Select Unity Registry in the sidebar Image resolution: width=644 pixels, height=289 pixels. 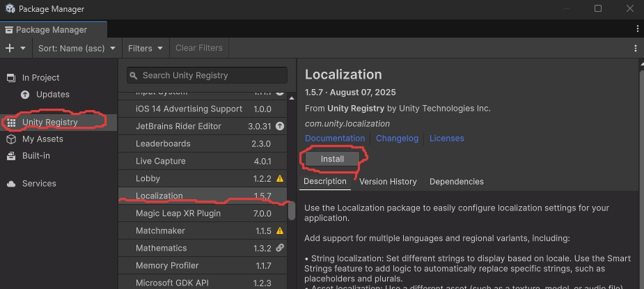click(x=58, y=122)
